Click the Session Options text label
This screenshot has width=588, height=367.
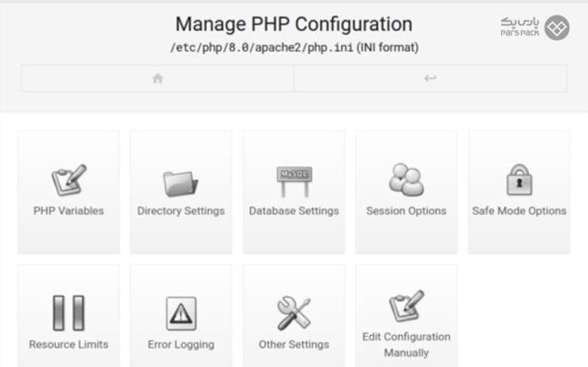click(406, 212)
